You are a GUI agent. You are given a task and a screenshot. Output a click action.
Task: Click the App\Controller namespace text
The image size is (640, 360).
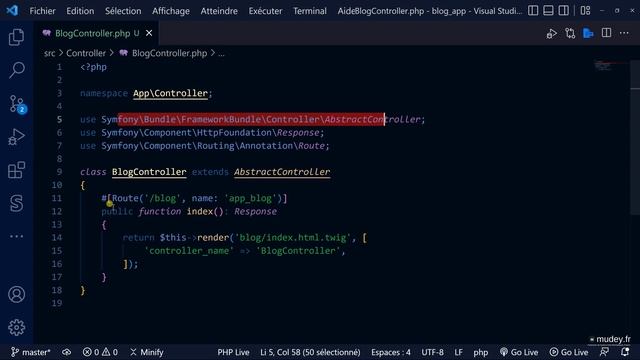pyautogui.click(x=170, y=93)
